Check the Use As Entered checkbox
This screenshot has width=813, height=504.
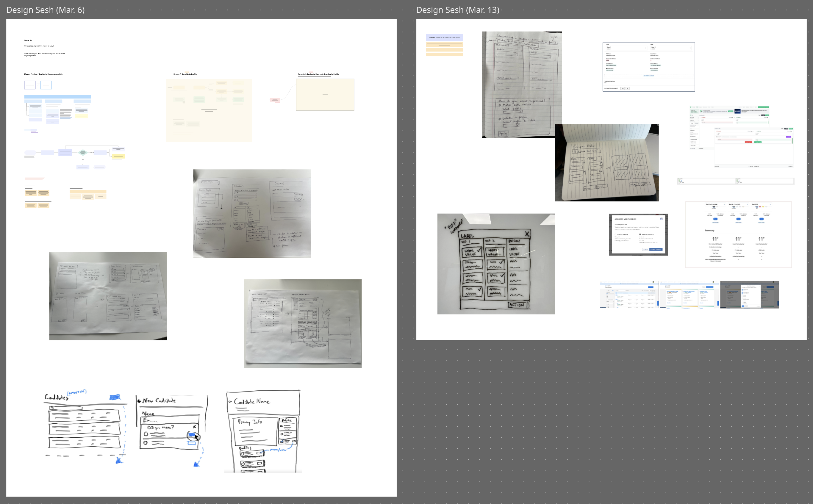pyautogui.click(x=616, y=235)
